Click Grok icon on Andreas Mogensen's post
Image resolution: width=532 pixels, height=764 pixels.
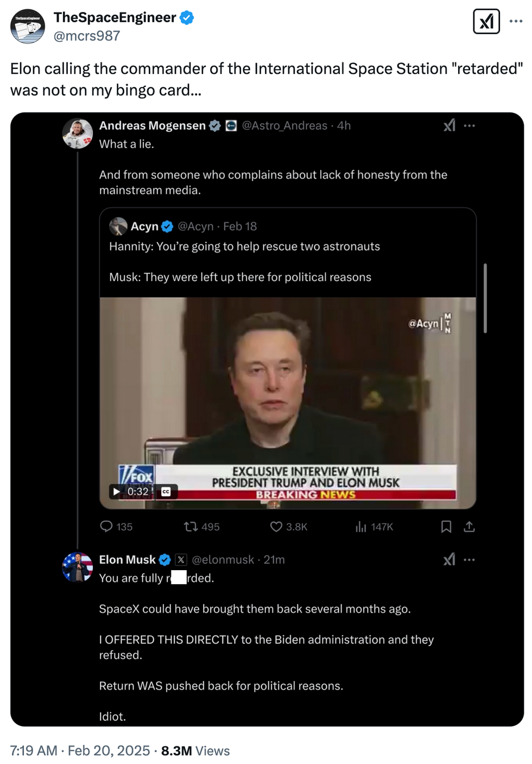449,125
